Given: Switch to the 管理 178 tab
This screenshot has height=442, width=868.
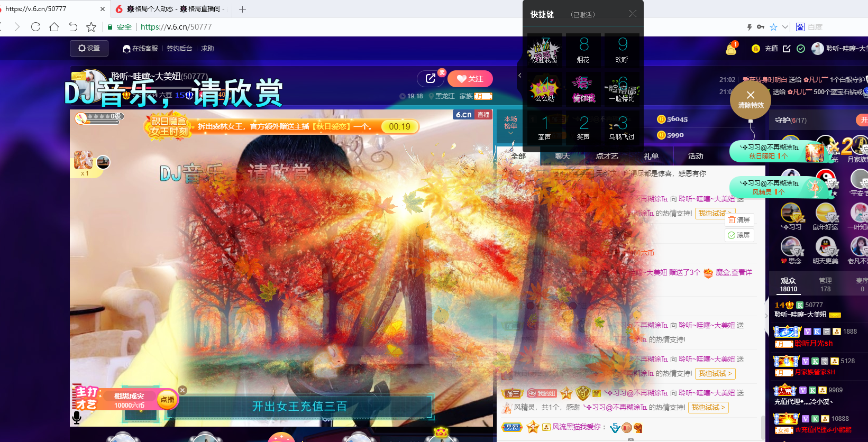Looking at the screenshot, I should [x=825, y=284].
